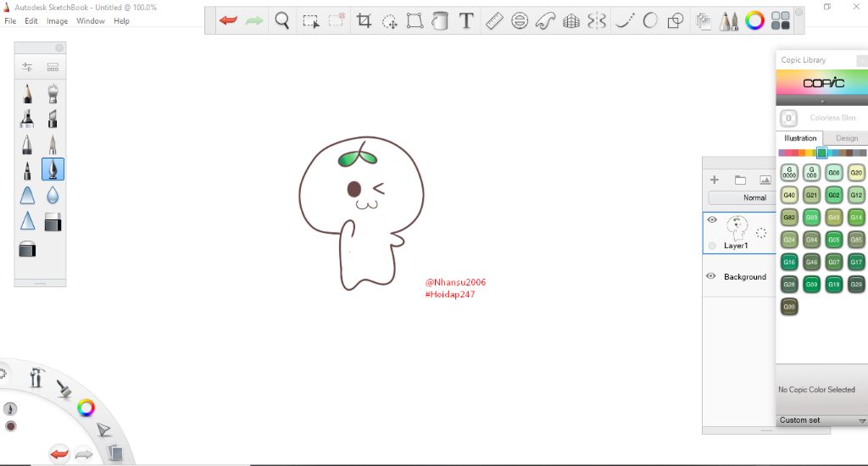Collapse the Copic gradient banner arrow

click(x=822, y=101)
